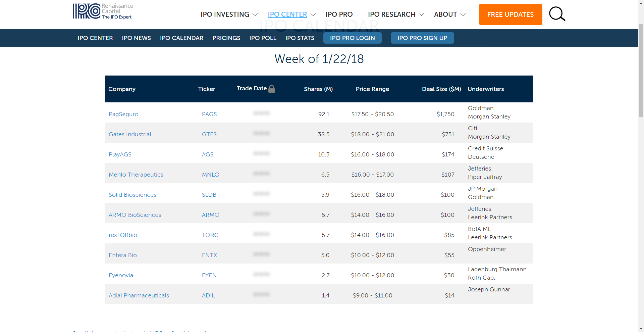Open IPO NEWS in the sub-navigation

[136, 38]
